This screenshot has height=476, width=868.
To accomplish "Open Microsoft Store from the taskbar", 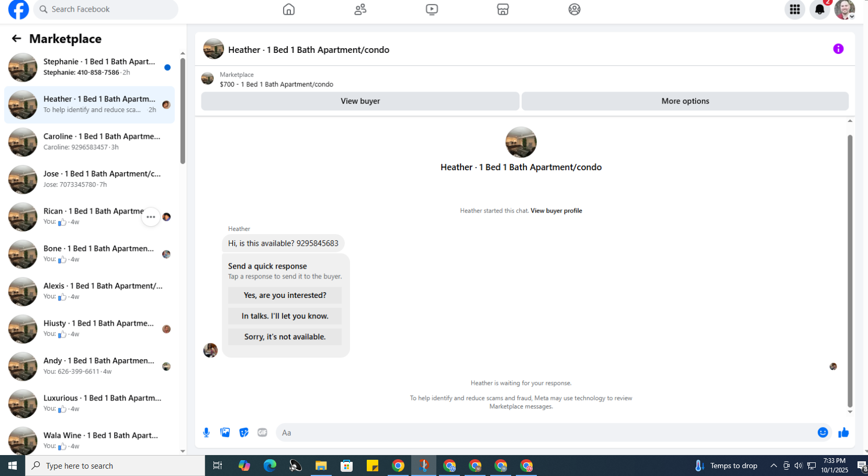I will coord(347,466).
